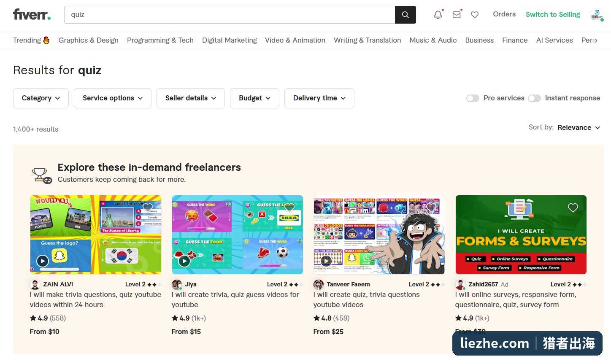Open AI Services category

(x=554, y=40)
